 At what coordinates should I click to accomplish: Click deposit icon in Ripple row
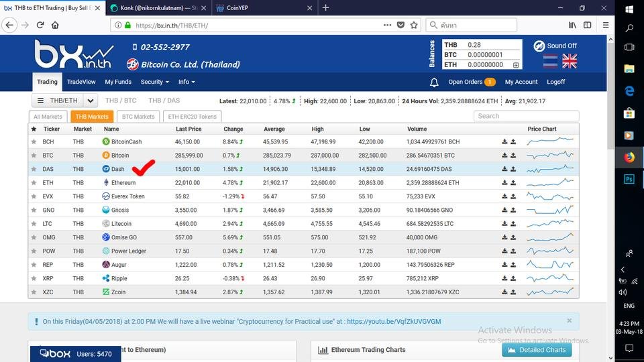(x=504, y=278)
